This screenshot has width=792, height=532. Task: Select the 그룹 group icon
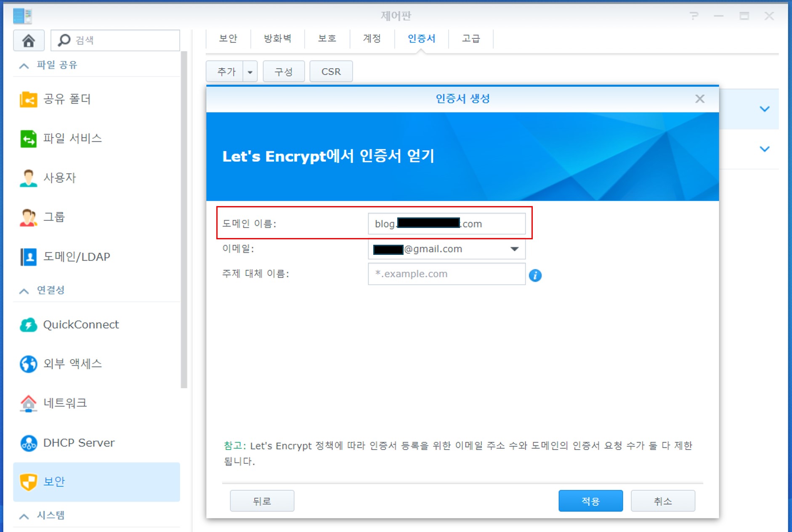click(x=29, y=217)
